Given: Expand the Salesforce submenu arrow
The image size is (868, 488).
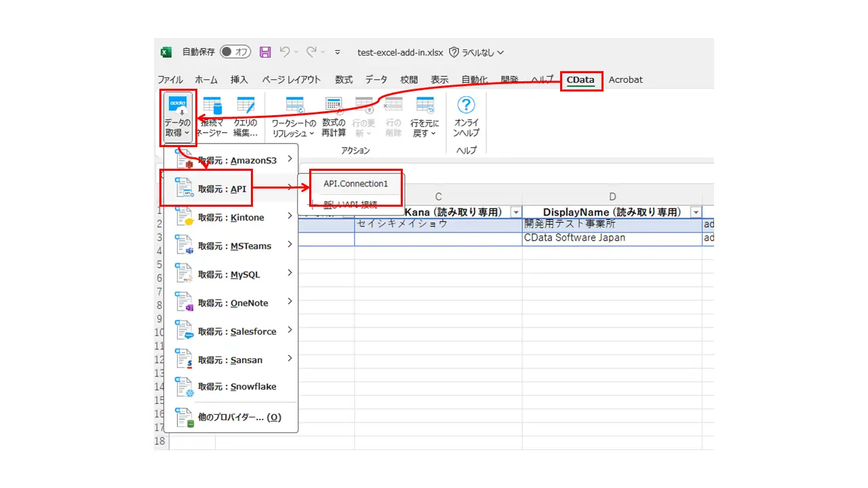Looking at the screenshot, I should coord(290,330).
